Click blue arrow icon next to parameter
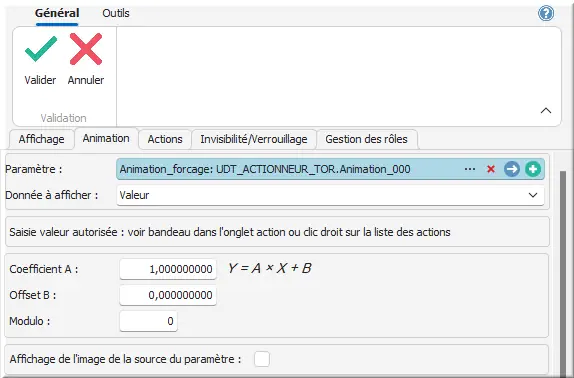 (512, 169)
